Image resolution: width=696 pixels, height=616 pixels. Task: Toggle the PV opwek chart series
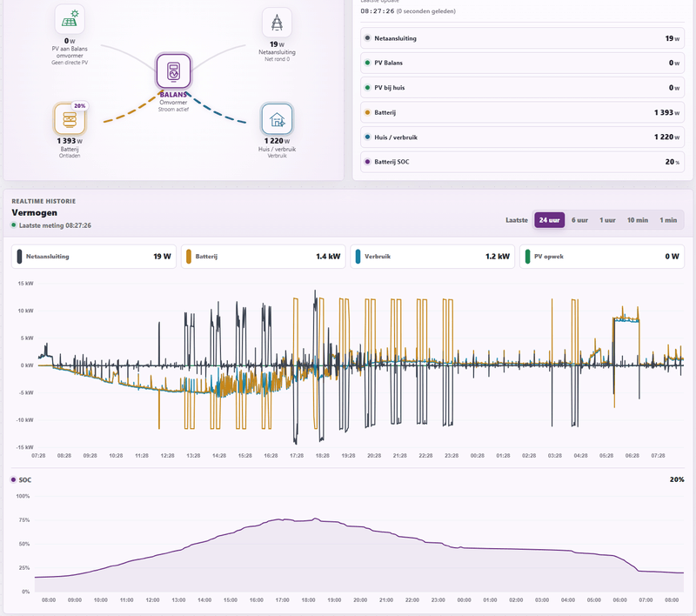point(602,257)
